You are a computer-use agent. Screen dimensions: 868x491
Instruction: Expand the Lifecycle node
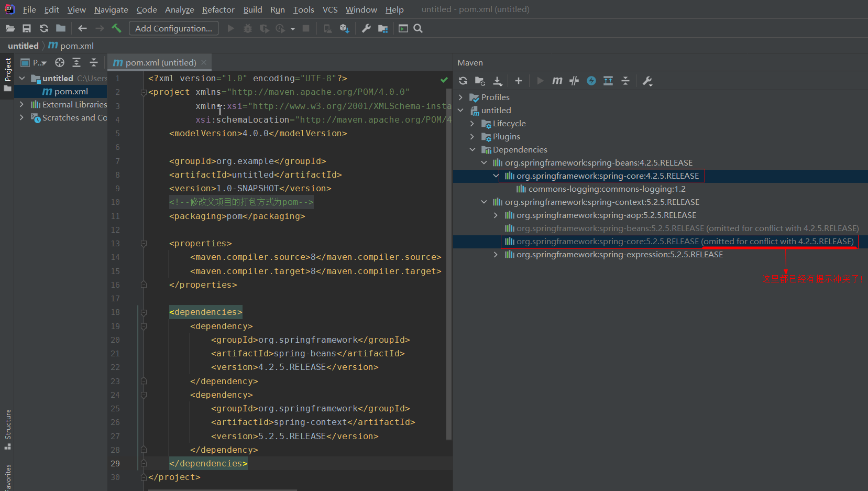[472, 124]
